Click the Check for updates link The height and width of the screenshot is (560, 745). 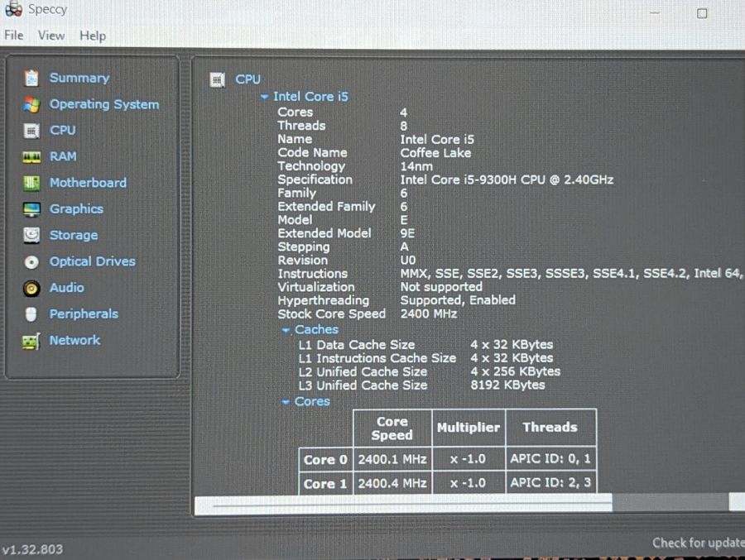click(698, 543)
